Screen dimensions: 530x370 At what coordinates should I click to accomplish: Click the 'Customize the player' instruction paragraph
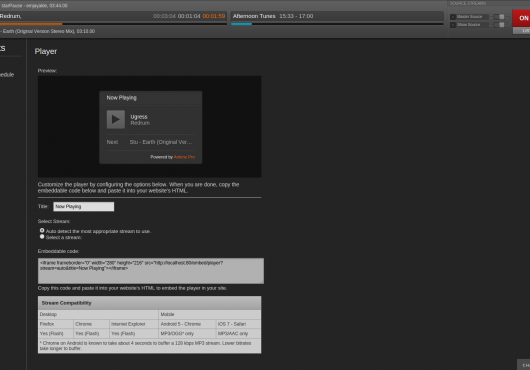138,188
